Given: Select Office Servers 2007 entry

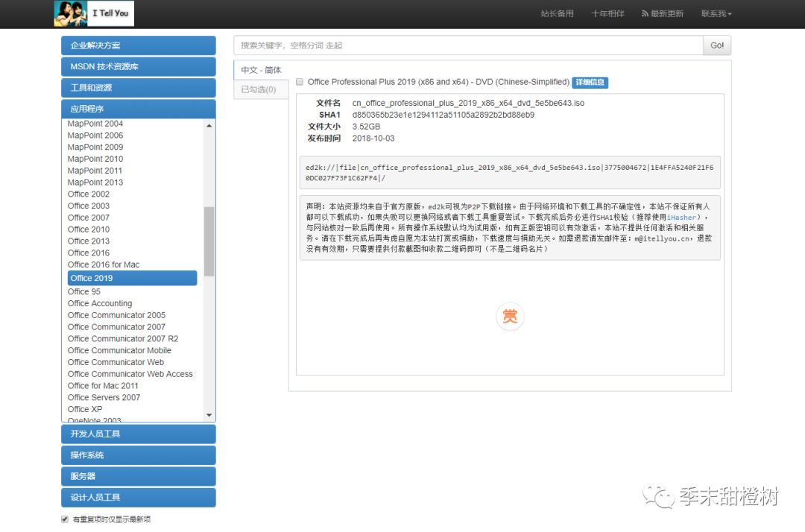Looking at the screenshot, I should [x=104, y=398].
